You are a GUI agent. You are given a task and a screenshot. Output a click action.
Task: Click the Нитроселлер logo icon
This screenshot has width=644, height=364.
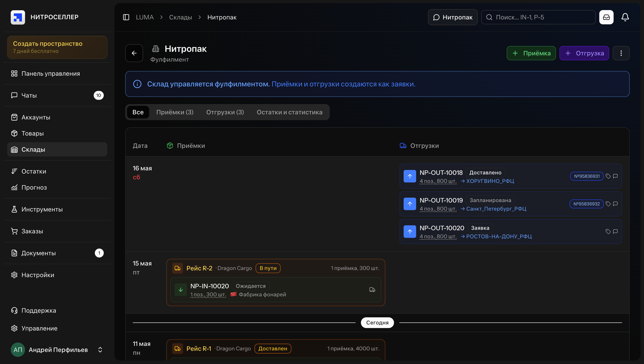pyautogui.click(x=18, y=17)
